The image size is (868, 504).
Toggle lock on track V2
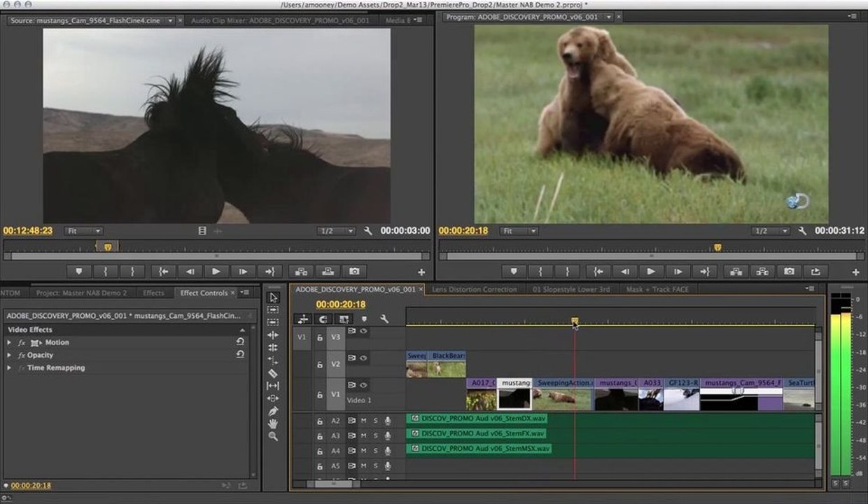tap(320, 365)
